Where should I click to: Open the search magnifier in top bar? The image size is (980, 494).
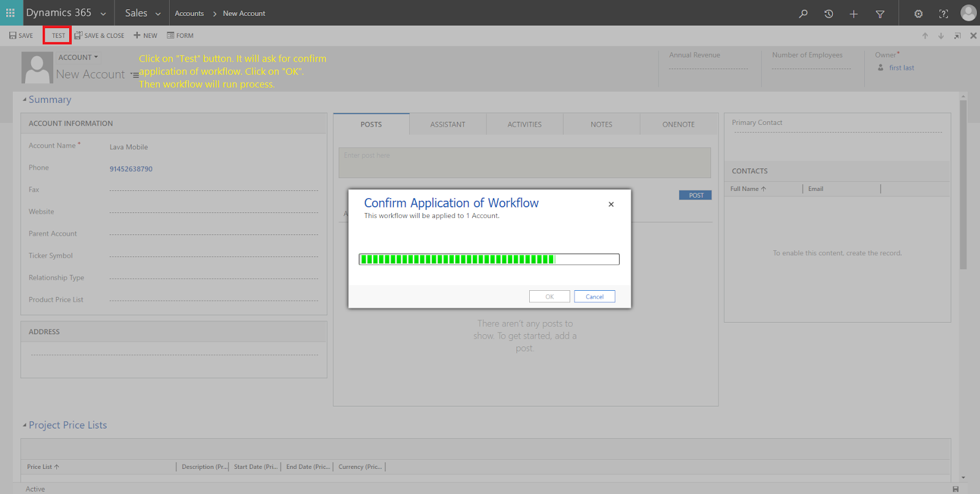coord(803,13)
